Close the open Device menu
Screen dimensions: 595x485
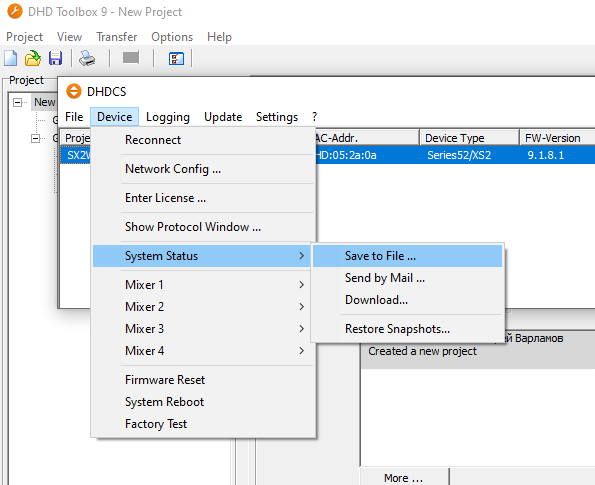coord(115,117)
